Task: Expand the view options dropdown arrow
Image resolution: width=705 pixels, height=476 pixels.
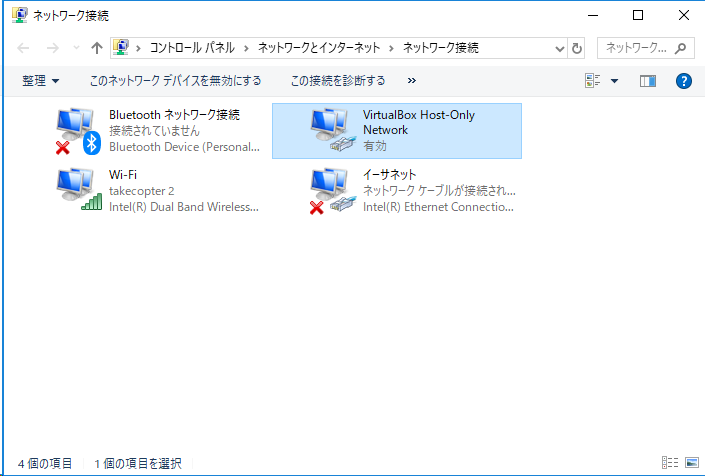Action: (x=614, y=81)
